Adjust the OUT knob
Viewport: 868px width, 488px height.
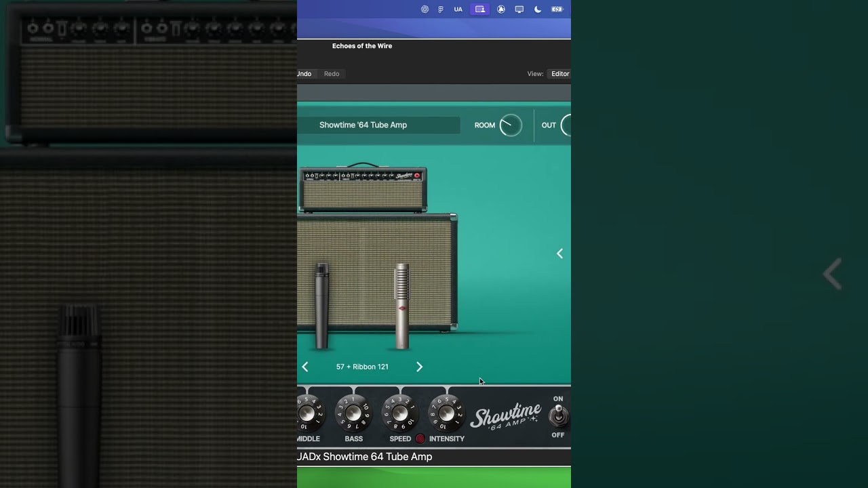566,125
